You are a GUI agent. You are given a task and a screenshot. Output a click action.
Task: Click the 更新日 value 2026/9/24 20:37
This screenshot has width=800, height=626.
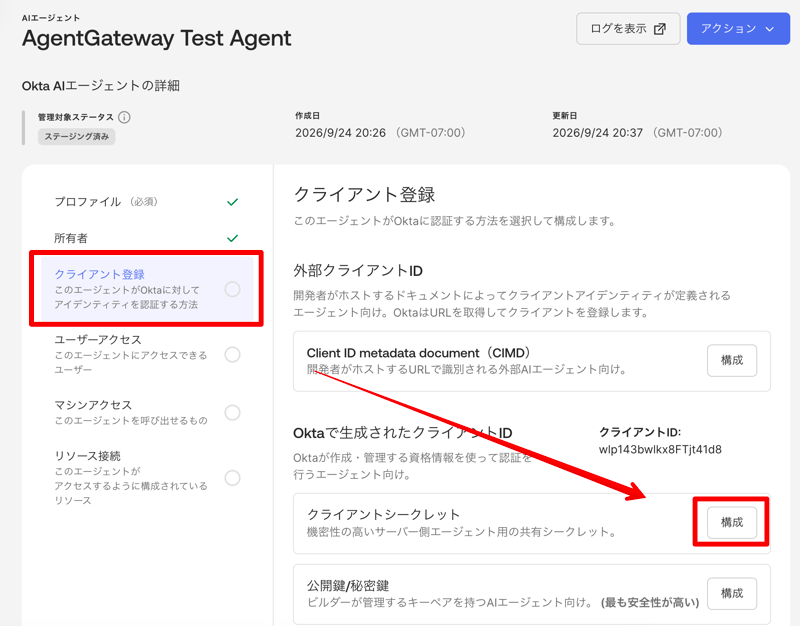point(597,133)
